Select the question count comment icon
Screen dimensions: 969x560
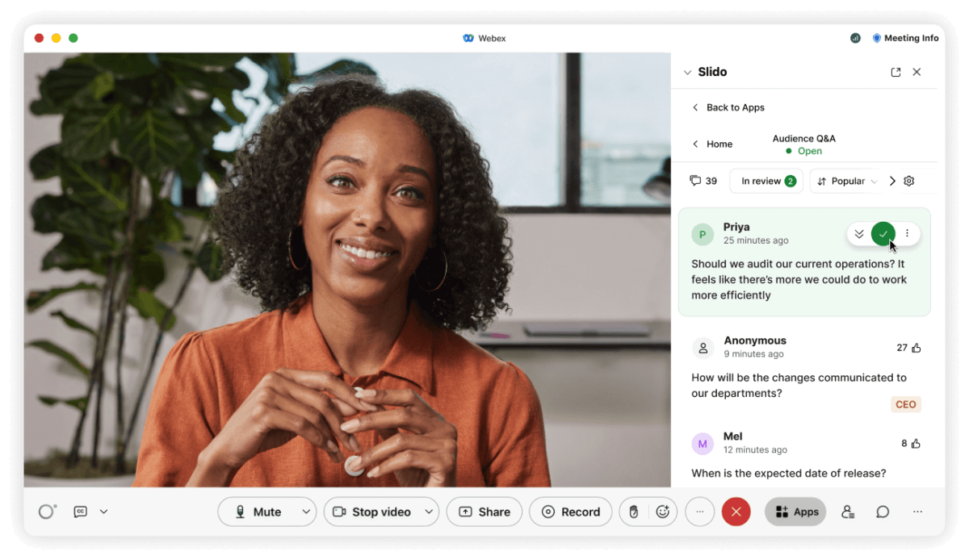696,181
